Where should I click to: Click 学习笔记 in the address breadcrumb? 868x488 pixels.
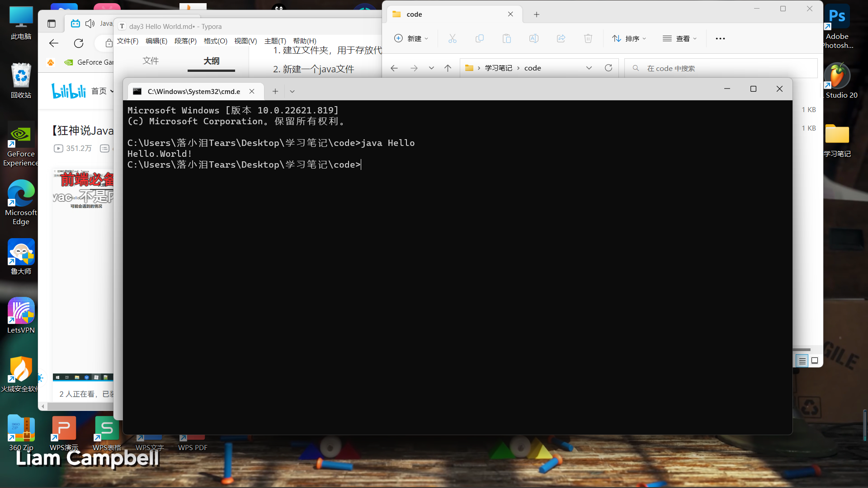point(498,68)
